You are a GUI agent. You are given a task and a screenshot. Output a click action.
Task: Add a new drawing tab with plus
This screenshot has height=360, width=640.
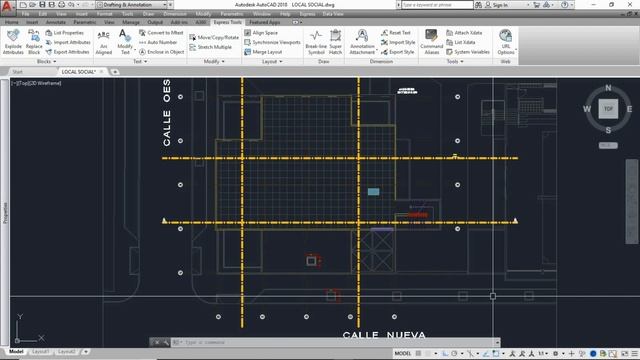tap(115, 72)
